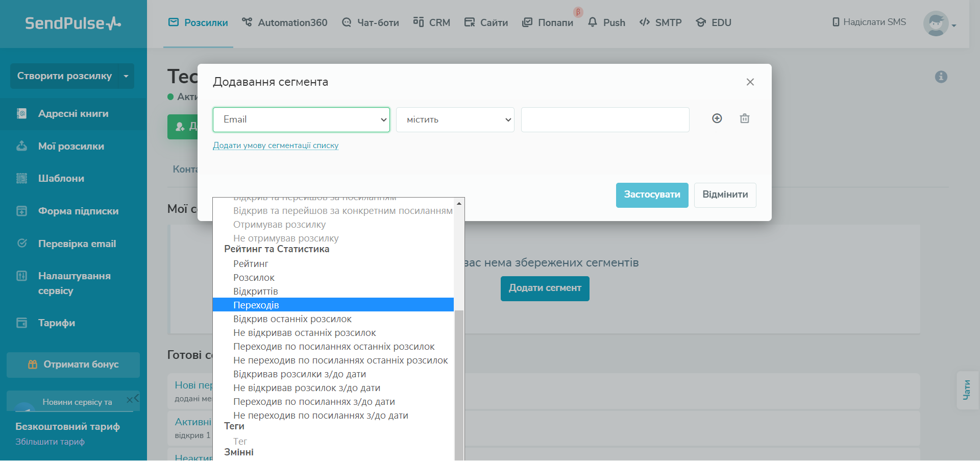The width and height of the screenshot is (980, 461).
Task: Choose Переходив по посиланнях останніх розсилок
Action: (x=333, y=346)
